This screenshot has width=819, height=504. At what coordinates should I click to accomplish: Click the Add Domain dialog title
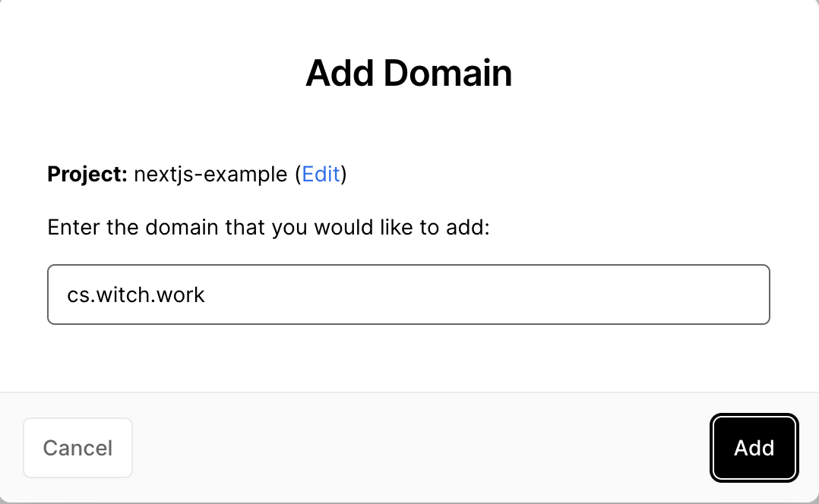coord(409,72)
